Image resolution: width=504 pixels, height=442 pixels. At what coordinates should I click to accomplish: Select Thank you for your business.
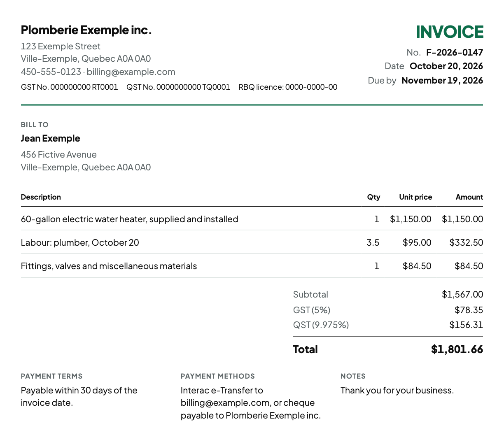[x=397, y=391]
